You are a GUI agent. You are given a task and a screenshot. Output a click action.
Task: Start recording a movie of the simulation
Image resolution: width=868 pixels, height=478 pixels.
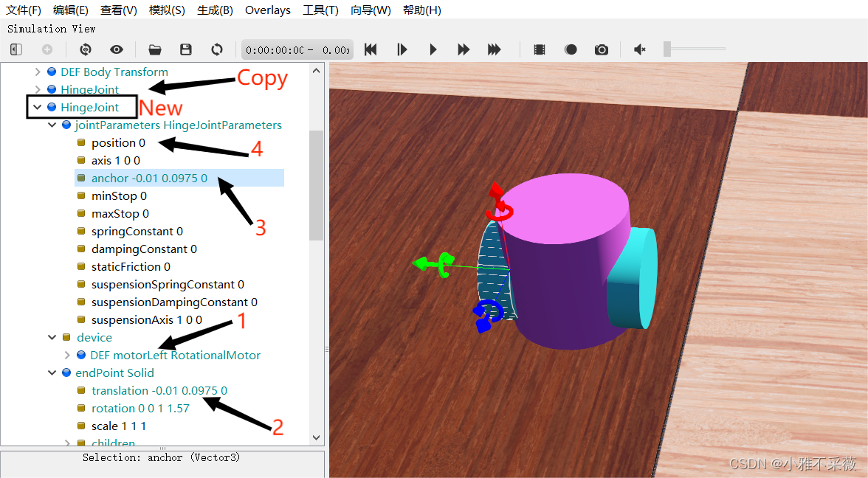540,49
